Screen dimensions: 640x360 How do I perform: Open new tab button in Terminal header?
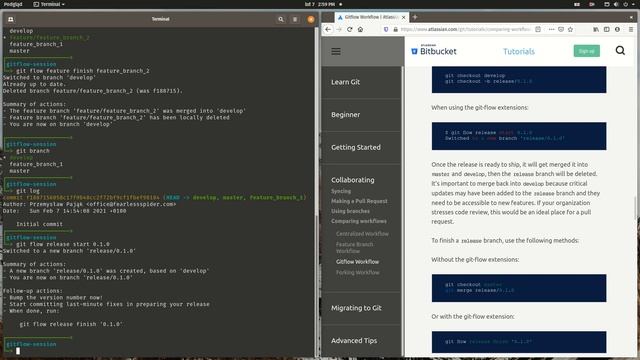[x=11, y=19]
